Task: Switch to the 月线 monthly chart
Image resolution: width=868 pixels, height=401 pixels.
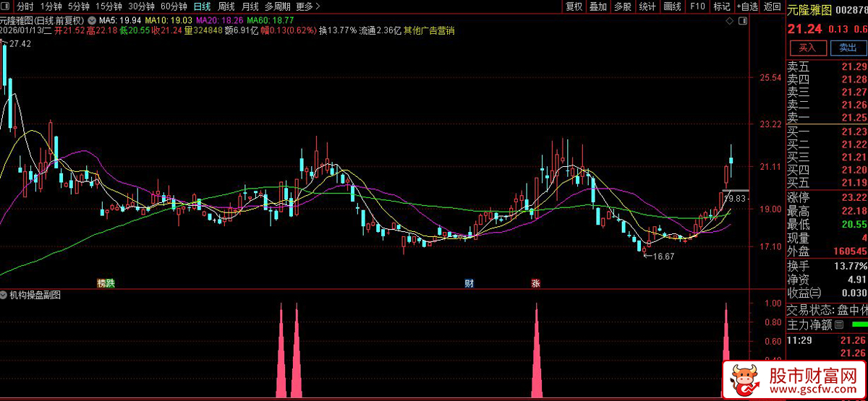Action: 250,6
